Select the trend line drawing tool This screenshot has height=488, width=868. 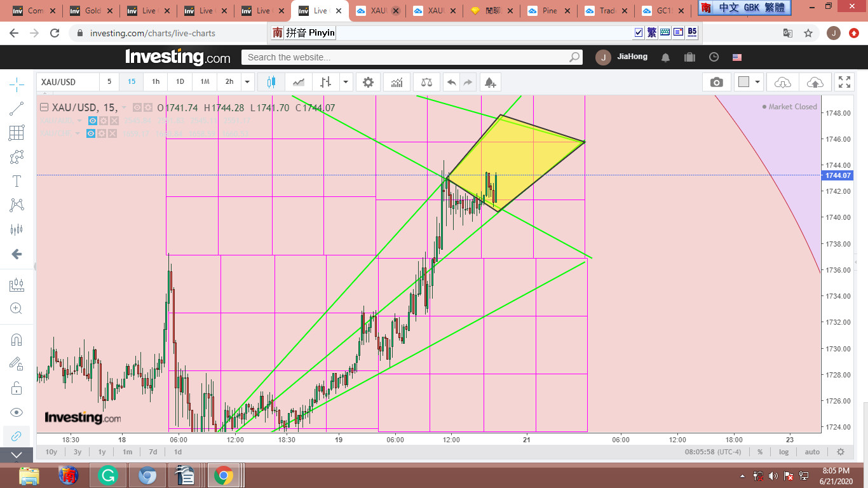point(17,109)
